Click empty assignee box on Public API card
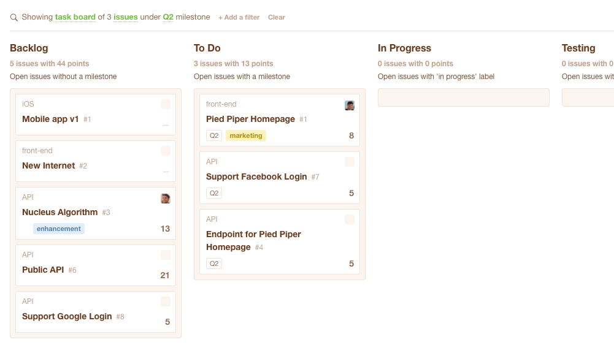The width and height of the screenshot is (614, 364). coord(166,255)
